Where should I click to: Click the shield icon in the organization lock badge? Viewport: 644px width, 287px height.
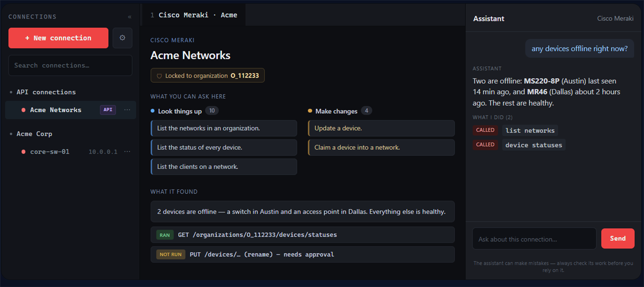tap(159, 76)
